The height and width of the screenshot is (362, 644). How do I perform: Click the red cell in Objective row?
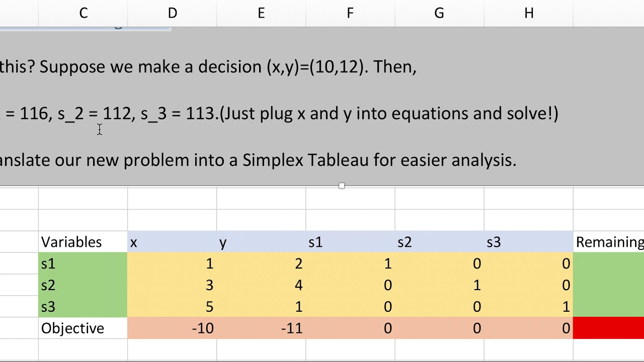coord(609,328)
